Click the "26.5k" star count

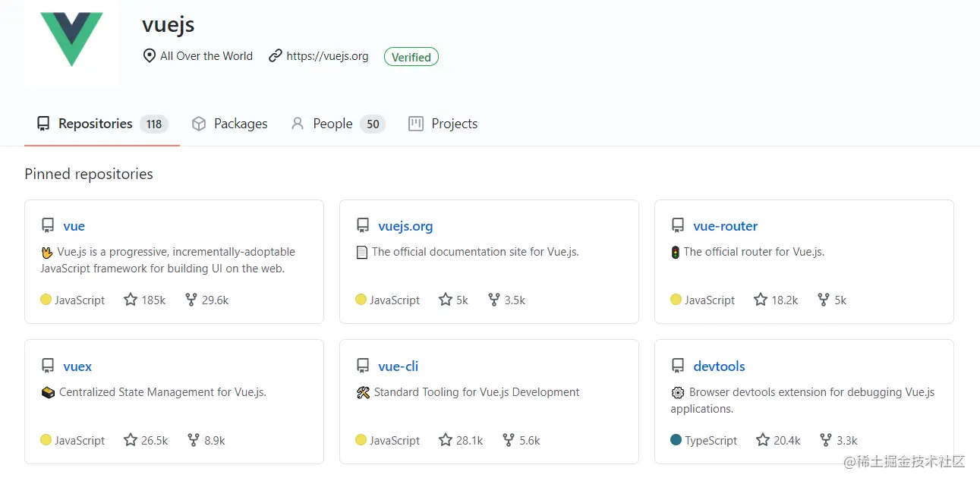tap(155, 441)
